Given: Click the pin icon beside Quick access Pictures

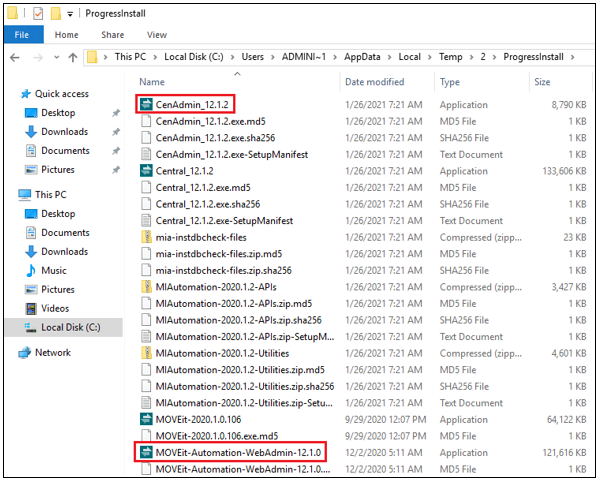Looking at the screenshot, I should coord(116,169).
